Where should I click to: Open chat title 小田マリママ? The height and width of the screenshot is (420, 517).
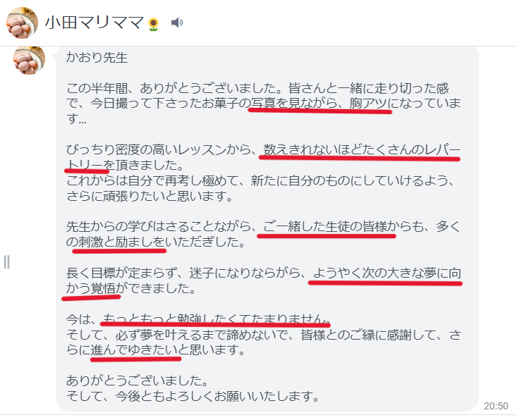pos(94,23)
